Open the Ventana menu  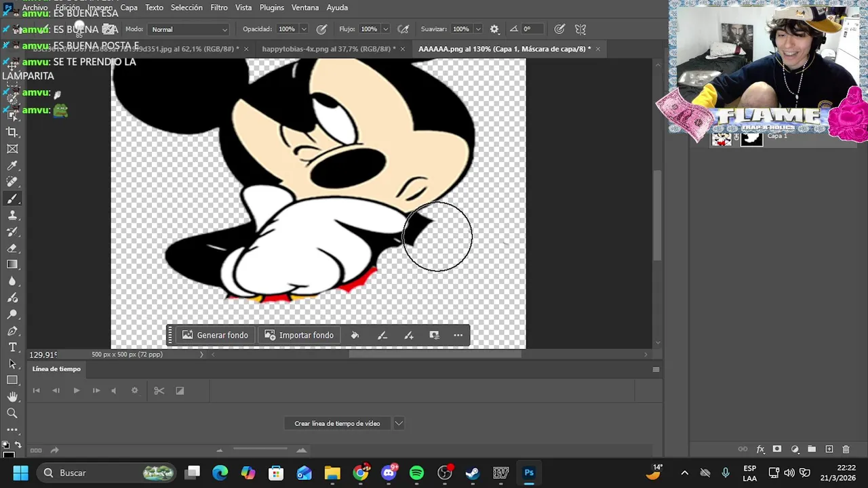pos(305,7)
